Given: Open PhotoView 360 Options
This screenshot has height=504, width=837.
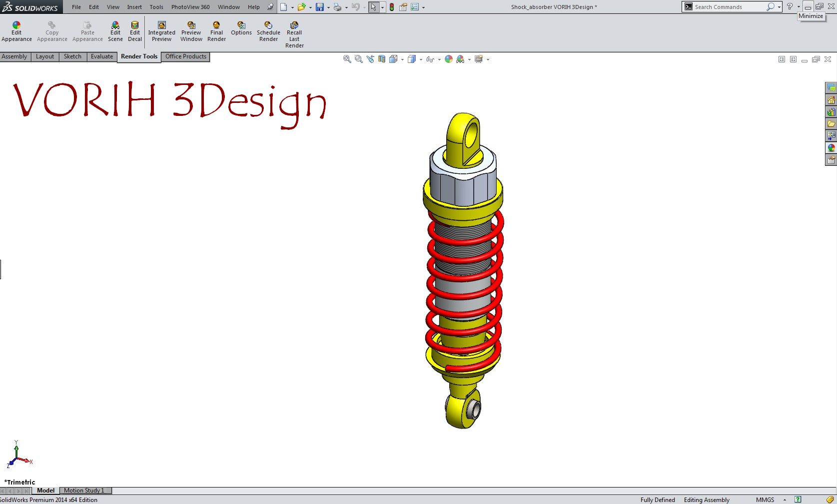Looking at the screenshot, I should (241, 28).
